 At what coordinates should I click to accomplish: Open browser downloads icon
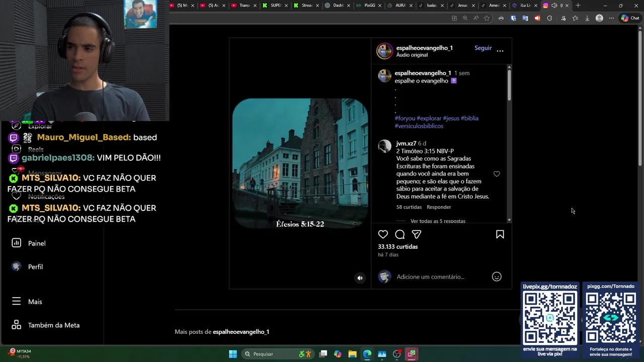tap(587, 18)
